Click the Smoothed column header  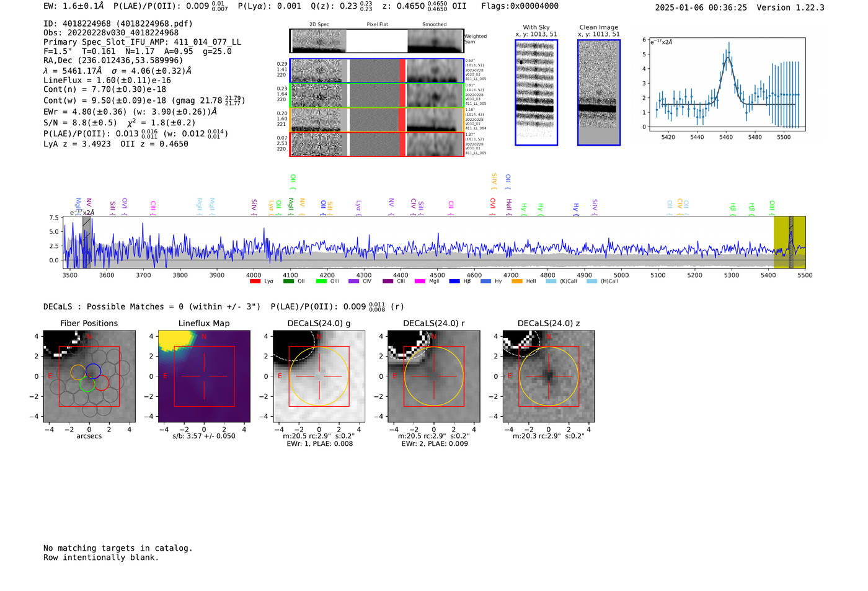434,25
